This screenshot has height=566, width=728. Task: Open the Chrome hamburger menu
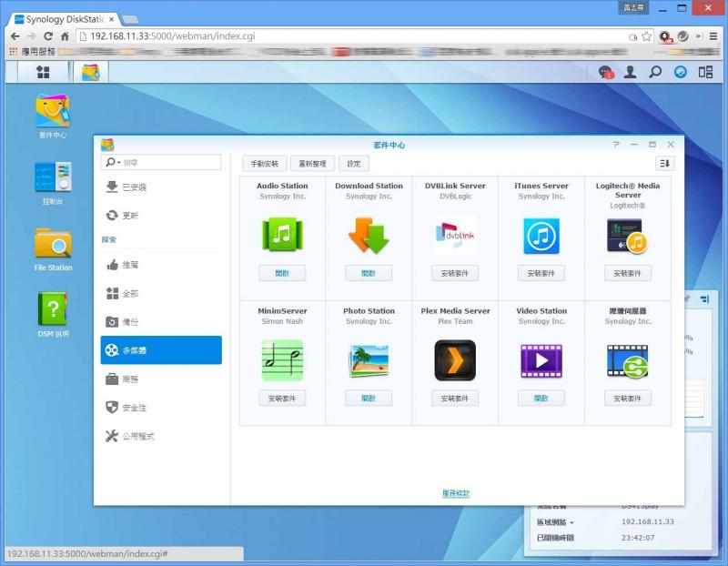(713, 36)
